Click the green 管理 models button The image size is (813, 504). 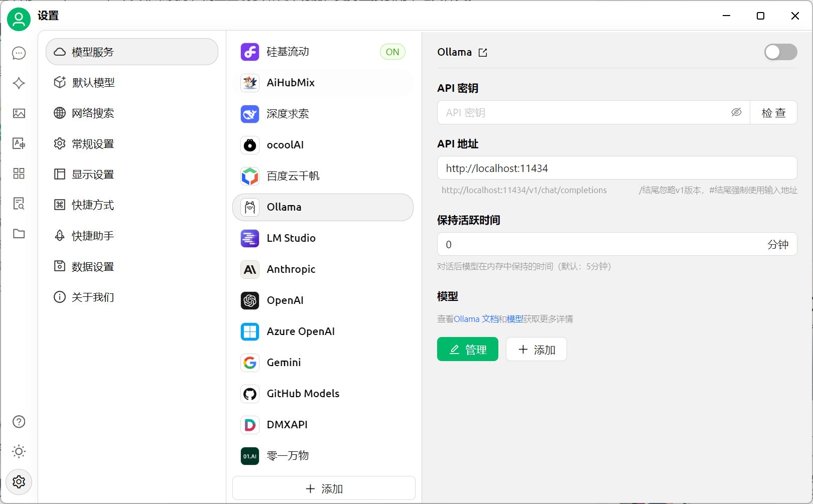tap(468, 349)
